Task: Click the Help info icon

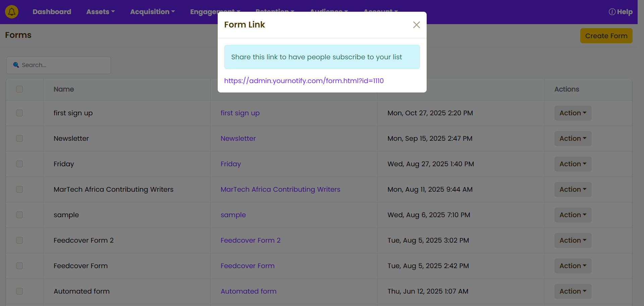Action: [x=612, y=12]
